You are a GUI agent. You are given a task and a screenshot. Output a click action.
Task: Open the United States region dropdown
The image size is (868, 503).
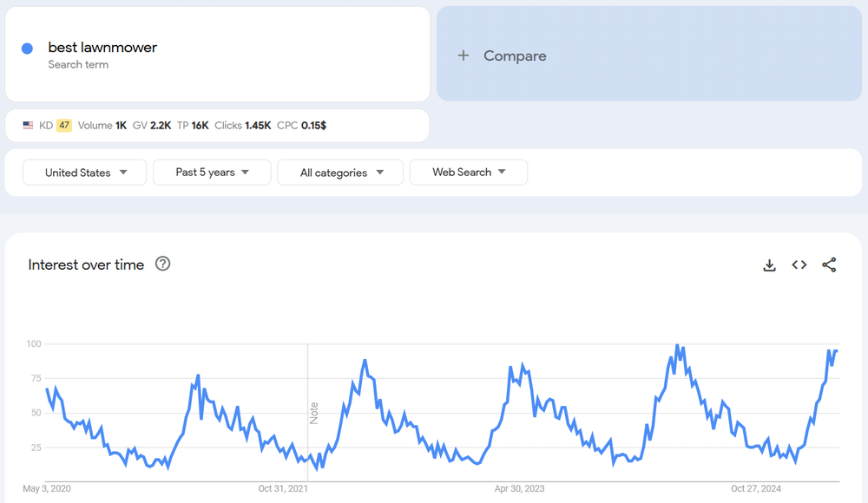click(x=86, y=173)
